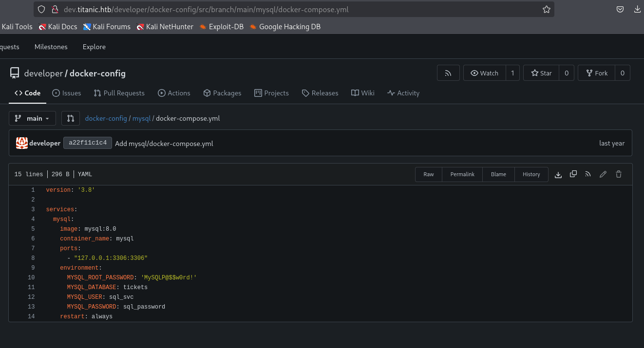The image size is (644, 348).
Task: Go to Explore in the top navigation
Action: [x=94, y=47]
